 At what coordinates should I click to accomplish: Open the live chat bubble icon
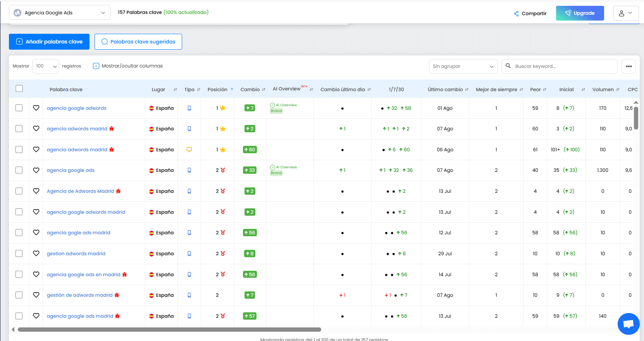point(628,324)
